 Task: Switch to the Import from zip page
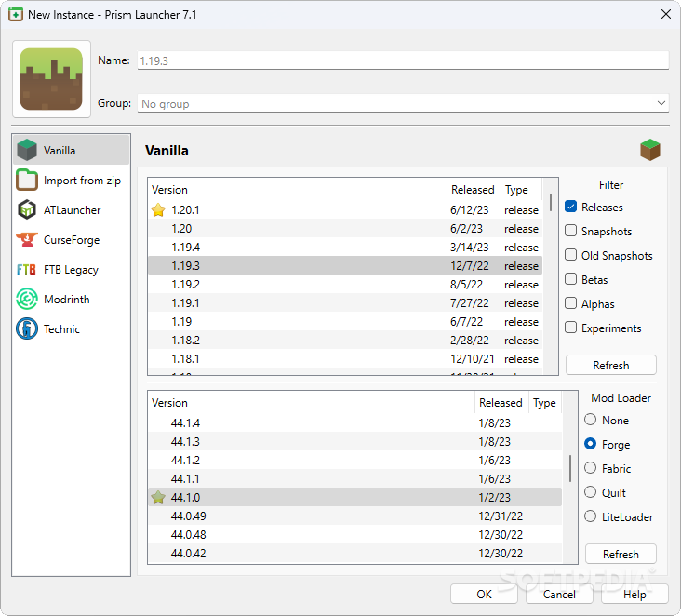(x=72, y=180)
